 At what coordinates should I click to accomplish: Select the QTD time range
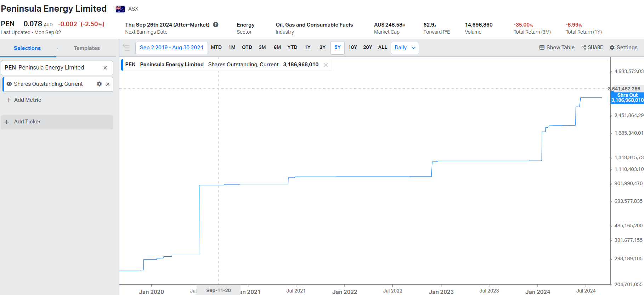pyautogui.click(x=247, y=48)
